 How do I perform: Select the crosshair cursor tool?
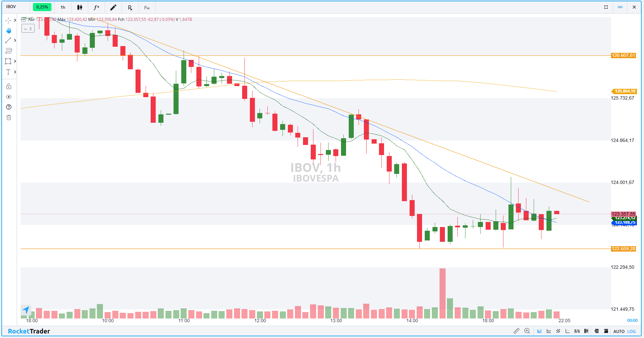(8, 20)
